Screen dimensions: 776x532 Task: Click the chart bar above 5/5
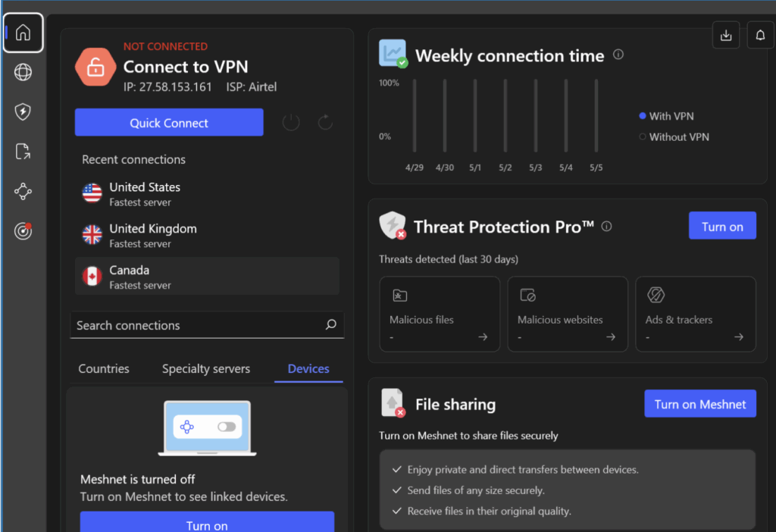[x=596, y=115]
